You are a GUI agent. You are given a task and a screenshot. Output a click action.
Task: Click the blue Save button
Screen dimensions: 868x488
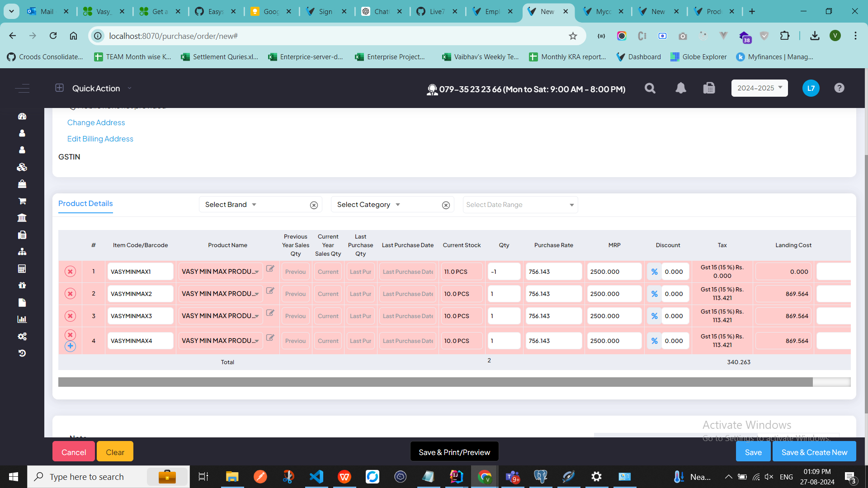(x=753, y=452)
